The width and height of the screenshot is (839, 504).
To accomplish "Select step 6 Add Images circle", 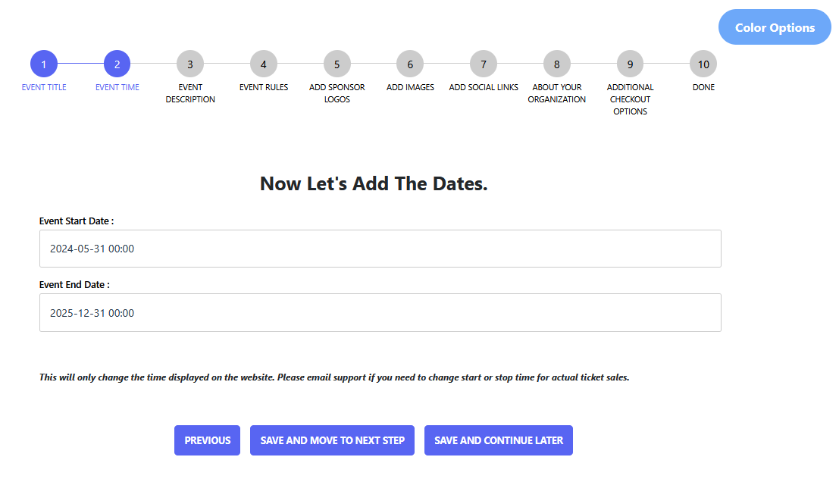I will (x=410, y=64).
